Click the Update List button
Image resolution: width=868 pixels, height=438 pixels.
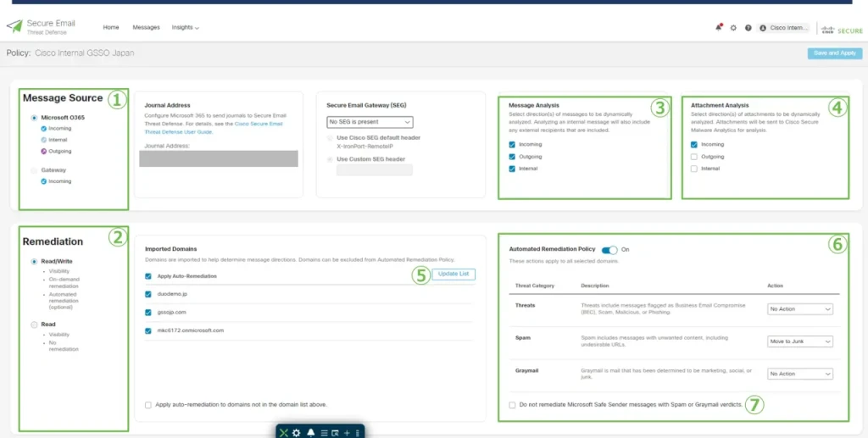click(453, 274)
